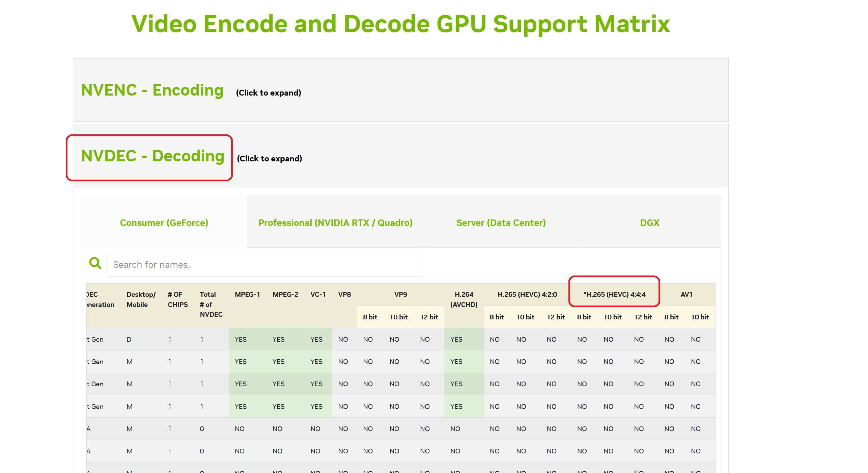Click the *H.265 (HEVC) 4:4:4 header

click(614, 294)
